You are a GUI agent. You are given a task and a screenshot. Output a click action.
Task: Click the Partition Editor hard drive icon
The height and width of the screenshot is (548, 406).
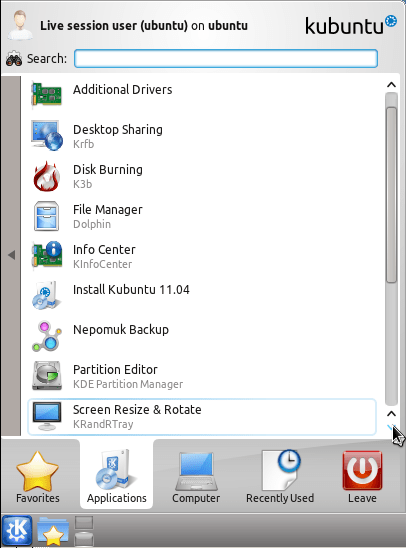point(47,376)
